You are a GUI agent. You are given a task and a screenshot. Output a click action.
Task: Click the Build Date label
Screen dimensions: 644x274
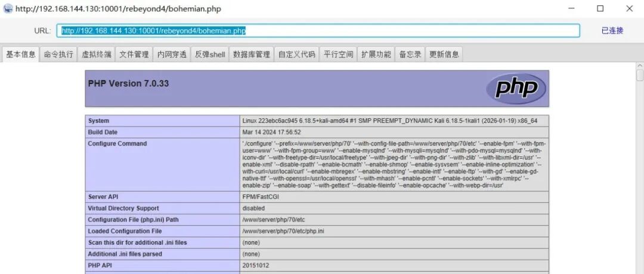click(103, 133)
